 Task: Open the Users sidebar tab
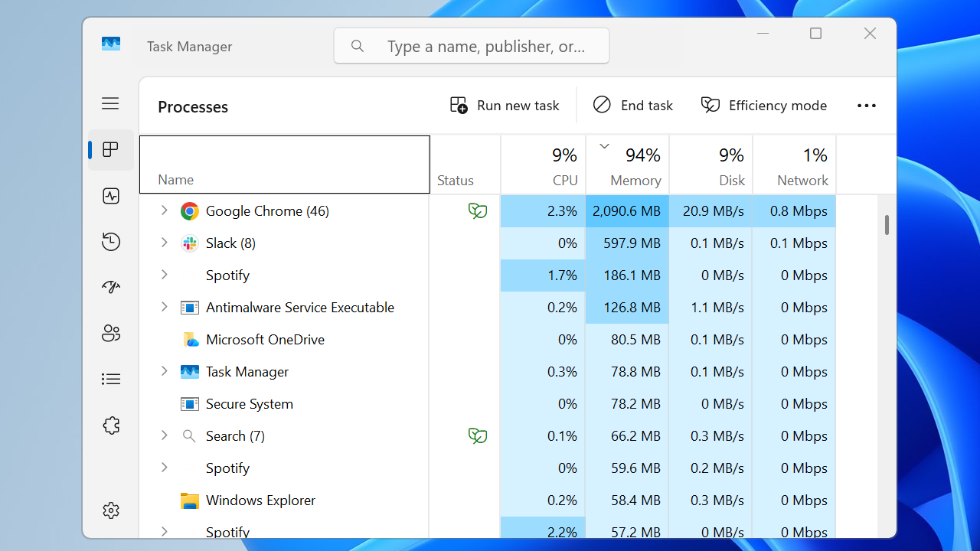pos(111,333)
